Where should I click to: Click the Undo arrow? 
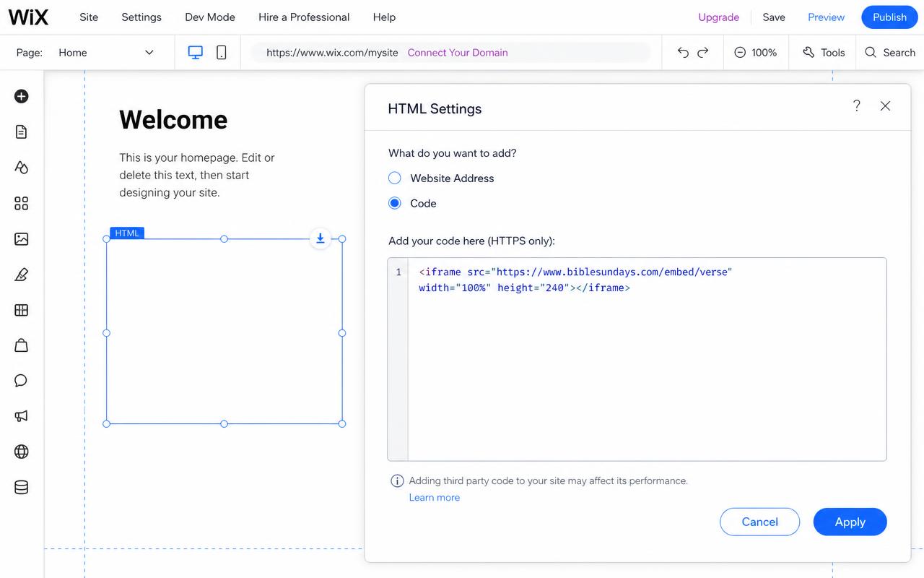(x=683, y=52)
